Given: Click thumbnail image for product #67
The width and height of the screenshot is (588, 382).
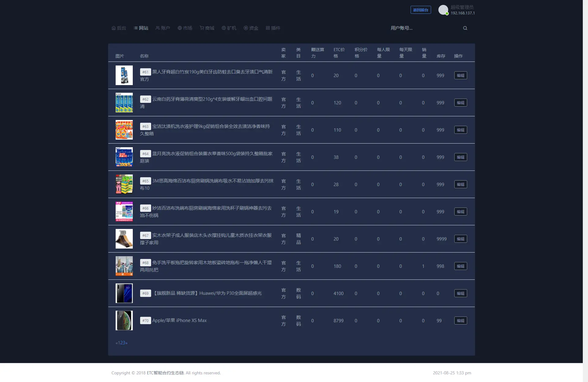Looking at the screenshot, I should point(124,239).
